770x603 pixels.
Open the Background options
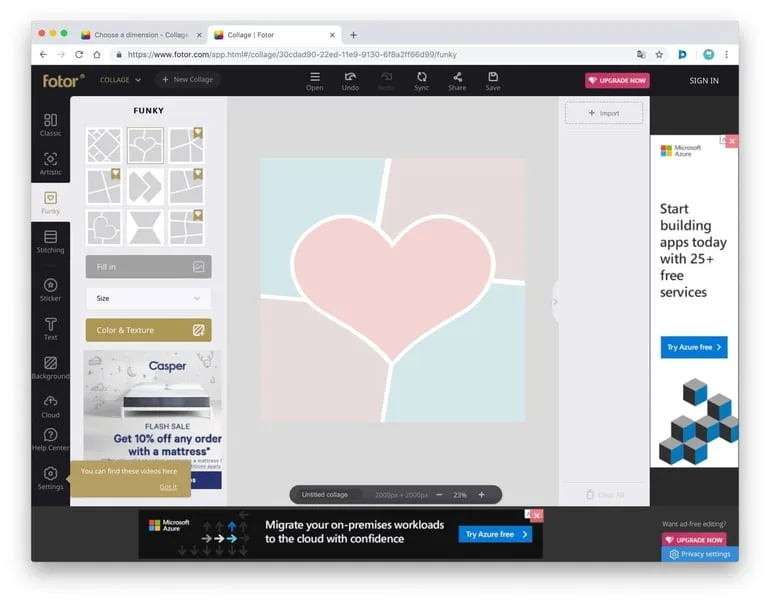(50, 367)
